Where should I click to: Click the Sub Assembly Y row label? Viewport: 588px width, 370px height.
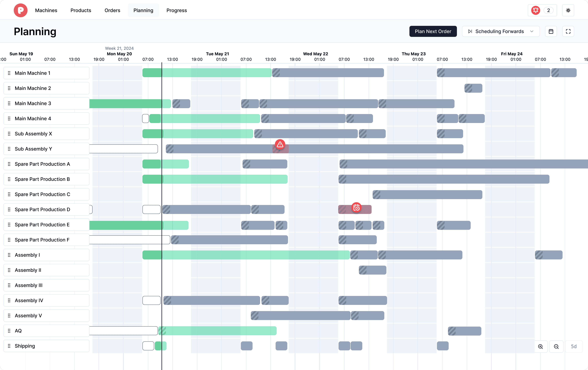click(x=33, y=149)
